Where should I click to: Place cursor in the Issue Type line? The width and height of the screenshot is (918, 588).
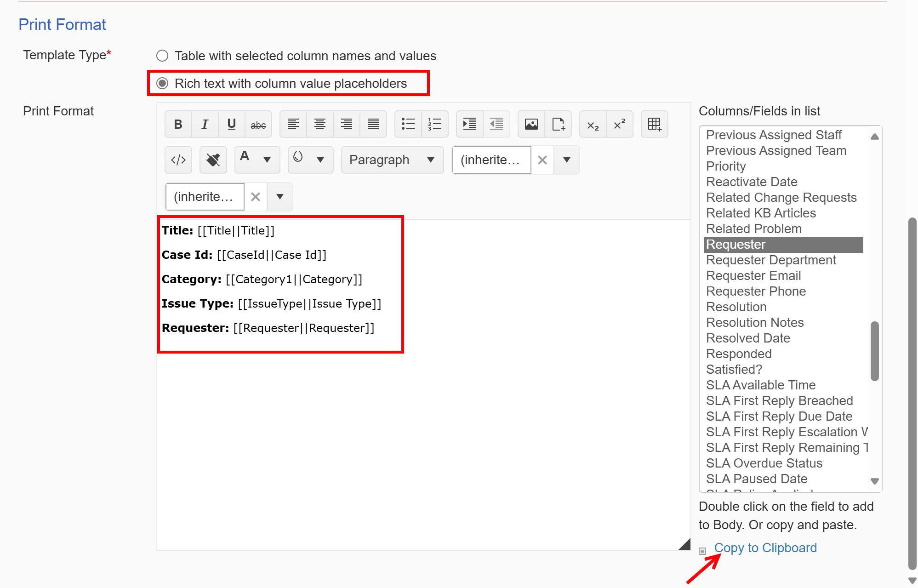[271, 304]
